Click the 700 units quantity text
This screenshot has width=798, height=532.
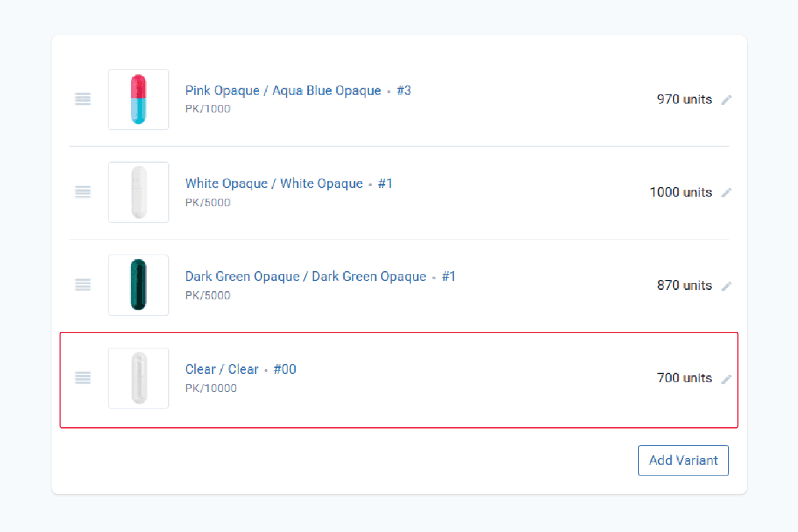685,378
